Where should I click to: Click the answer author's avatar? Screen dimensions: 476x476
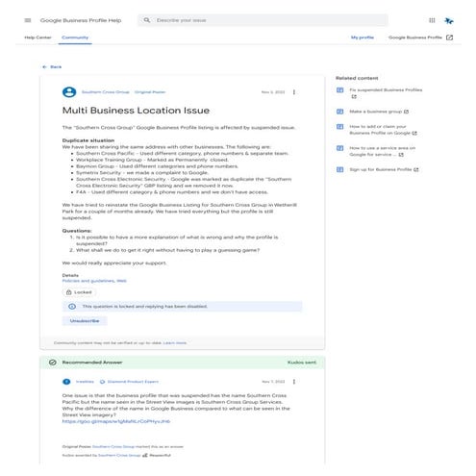66,382
